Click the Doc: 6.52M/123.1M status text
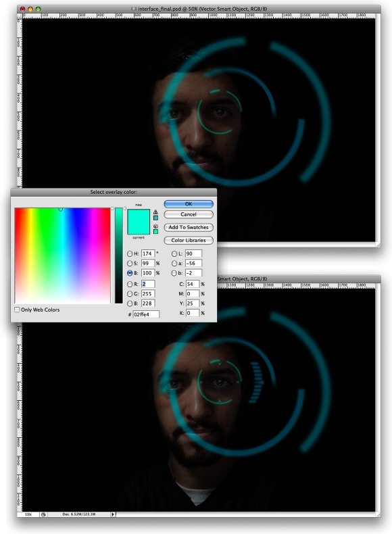Viewport: 392px width, 534px height. point(79,514)
